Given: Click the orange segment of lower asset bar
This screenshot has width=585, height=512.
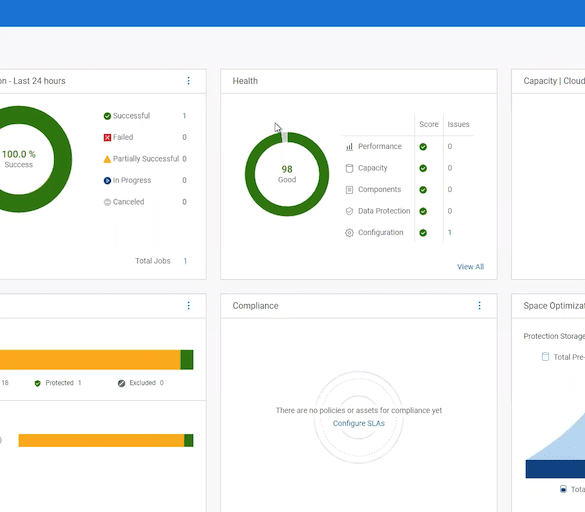Looking at the screenshot, I should tap(101, 440).
